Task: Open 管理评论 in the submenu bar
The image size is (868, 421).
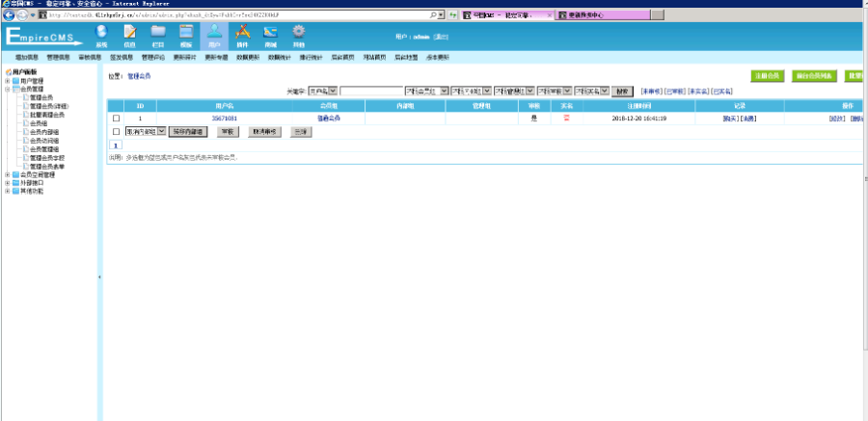Action: click(152, 57)
